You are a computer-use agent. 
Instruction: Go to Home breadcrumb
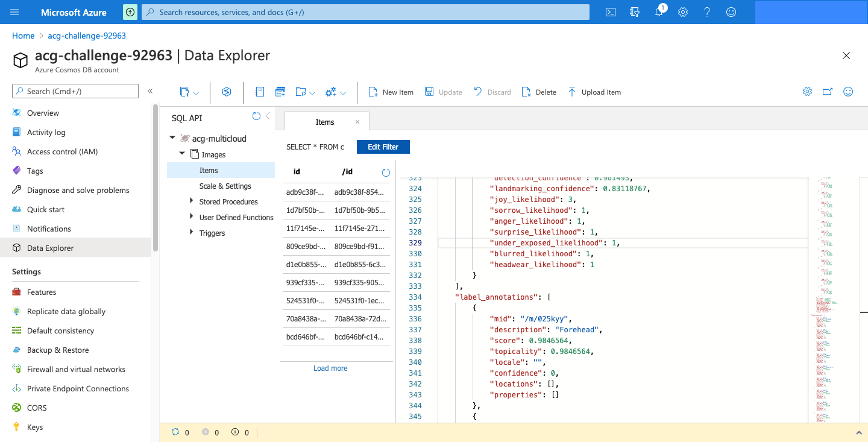24,36
